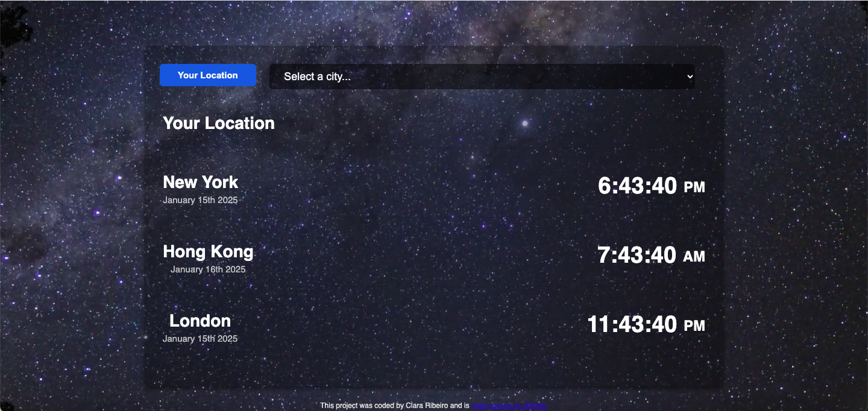Expand the city selection combo box
Image resolution: width=868 pixels, height=411 pixels.
coord(481,77)
